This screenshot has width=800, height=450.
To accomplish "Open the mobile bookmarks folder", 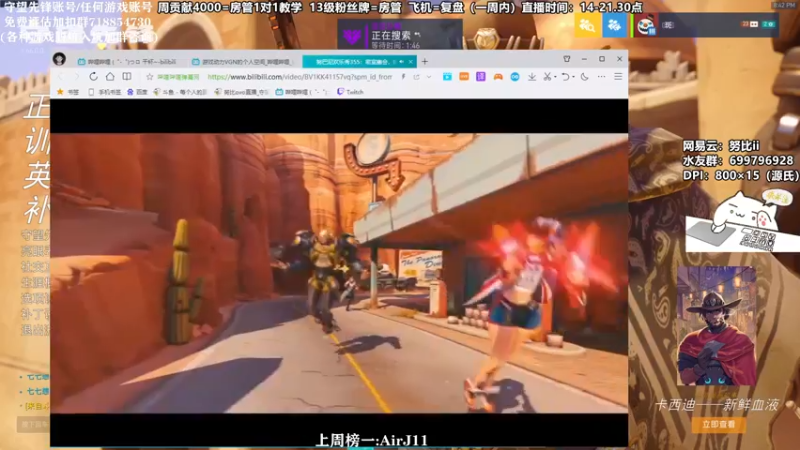I will [104, 92].
